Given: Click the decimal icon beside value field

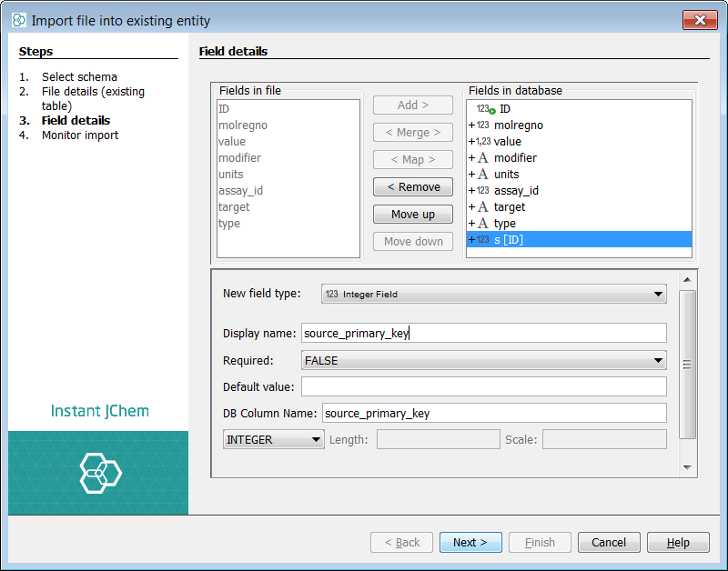Looking at the screenshot, I should click(482, 142).
